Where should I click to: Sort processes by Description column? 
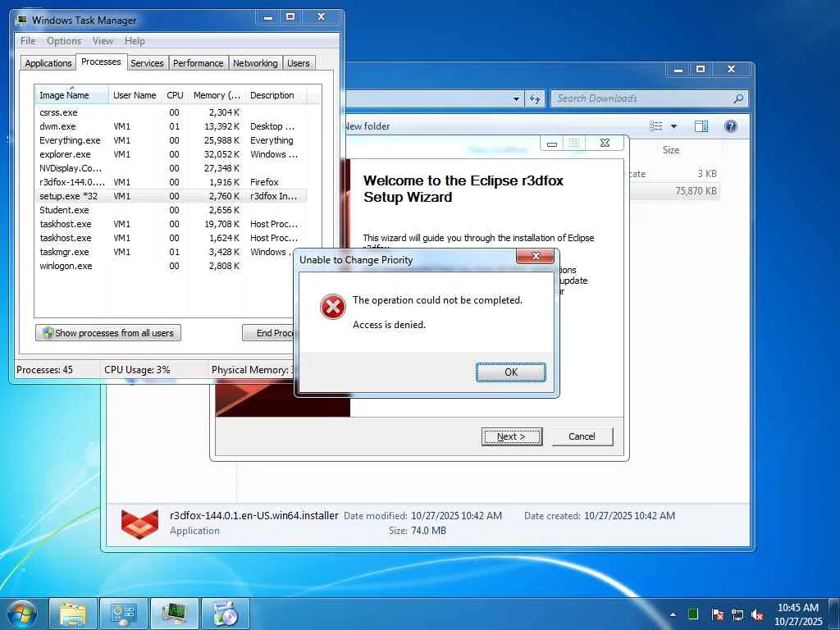click(x=276, y=95)
